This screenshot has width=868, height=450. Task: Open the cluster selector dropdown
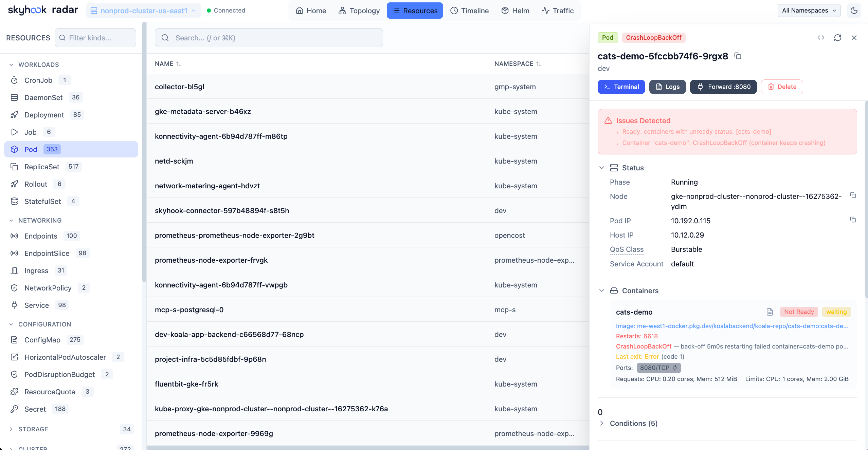(x=143, y=11)
